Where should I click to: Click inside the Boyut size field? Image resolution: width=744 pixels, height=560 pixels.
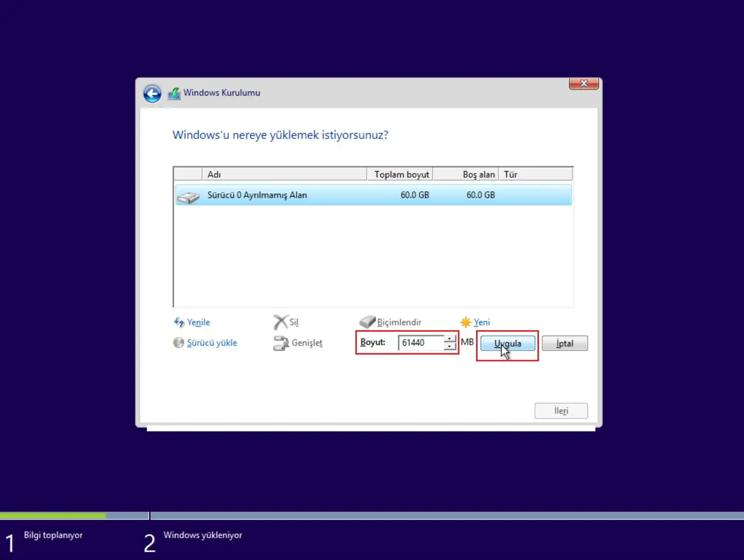coord(420,342)
